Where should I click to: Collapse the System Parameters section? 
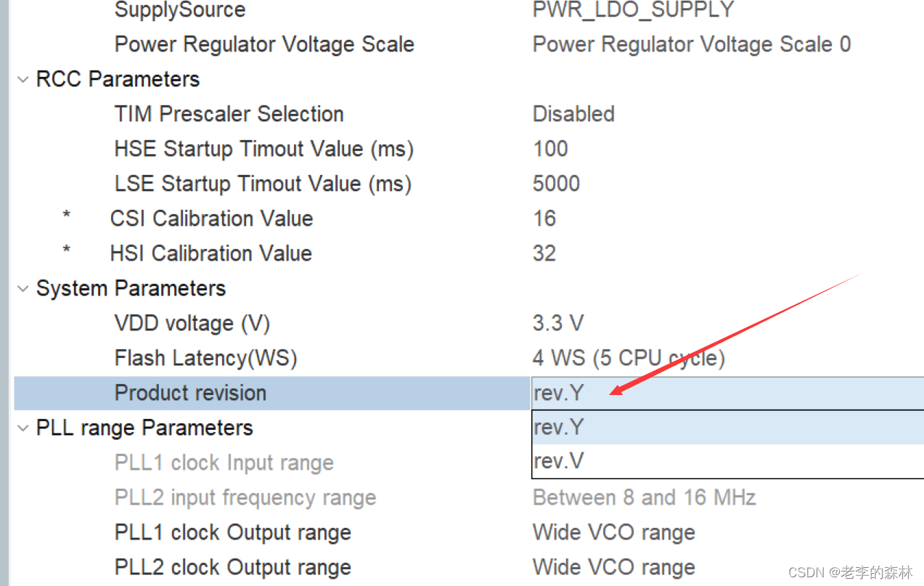[23, 289]
